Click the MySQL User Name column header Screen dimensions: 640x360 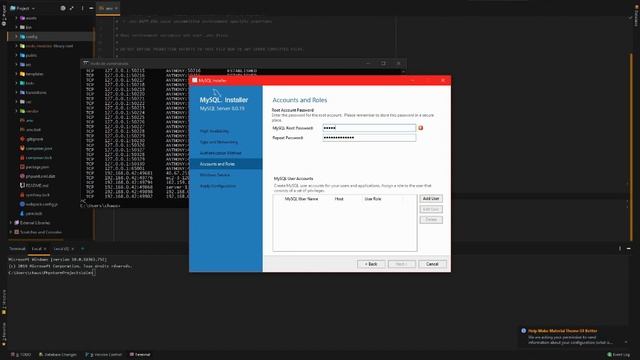click(301, 199)
